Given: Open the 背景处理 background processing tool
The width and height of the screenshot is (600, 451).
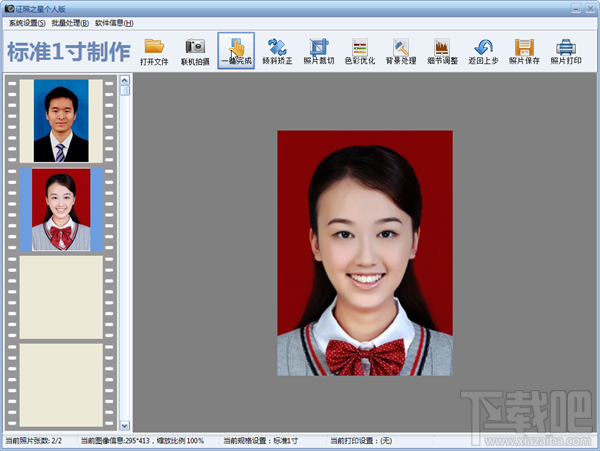Looking at the screenshot, I should 401,51.
